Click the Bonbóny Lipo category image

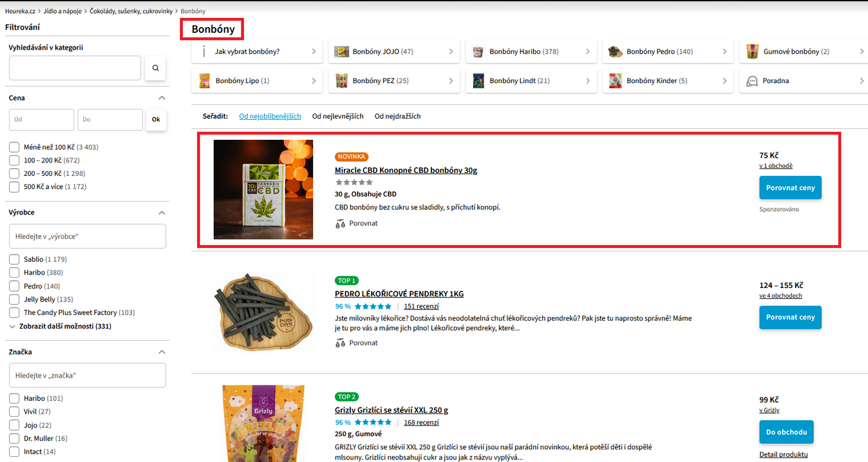tap(205, 81)
